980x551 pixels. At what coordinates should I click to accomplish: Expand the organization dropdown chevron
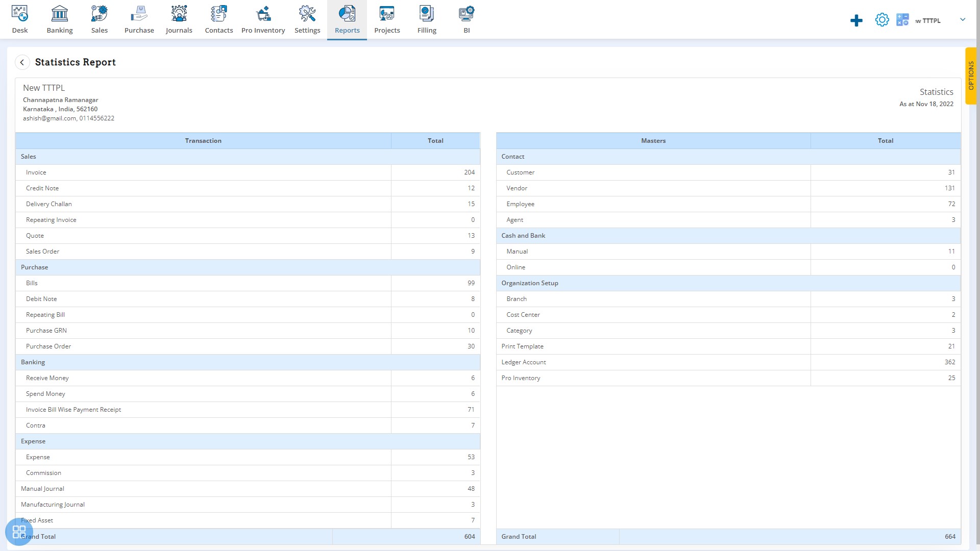click(963, 20)
